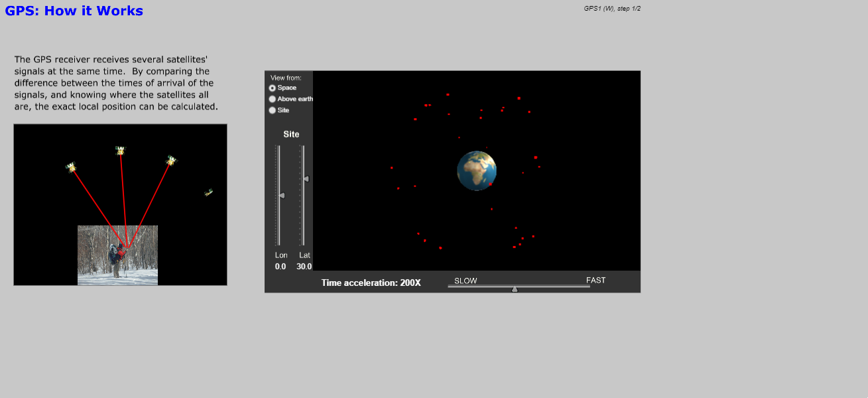Click the SLOW end of the speed slider

pyautogui.click(x=465, y=281)
